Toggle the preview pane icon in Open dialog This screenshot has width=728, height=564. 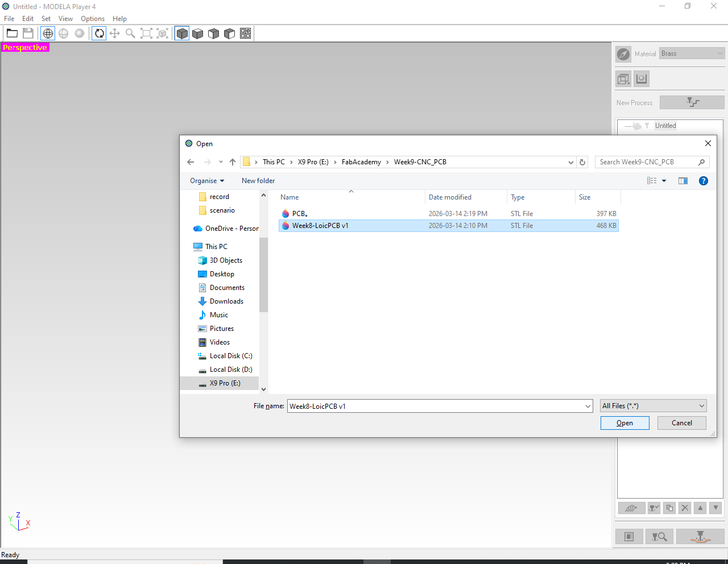(683, 181)
